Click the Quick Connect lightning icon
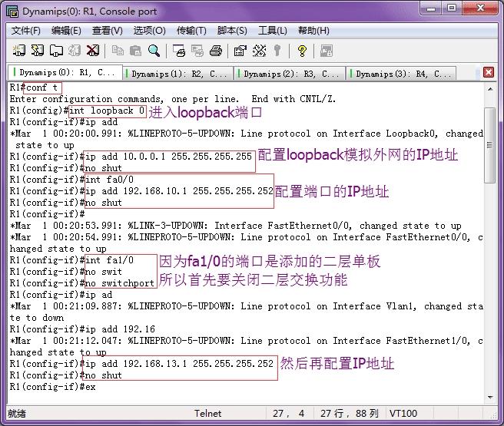 click(38, 51)
